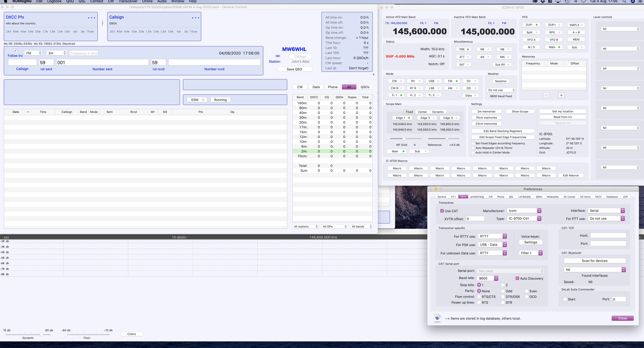Image resolution: width=644 pixels, height=348 pixels.
Task: Uncheck the Follow trx checkbox
Action: click(15, 50)
